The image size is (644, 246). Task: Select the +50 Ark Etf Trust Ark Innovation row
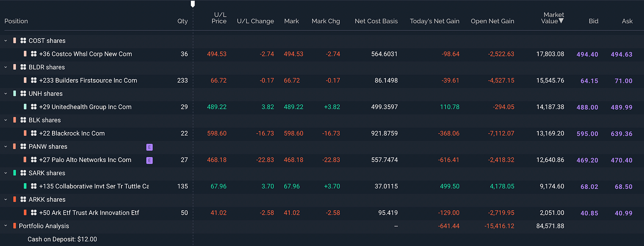[322, 213]
